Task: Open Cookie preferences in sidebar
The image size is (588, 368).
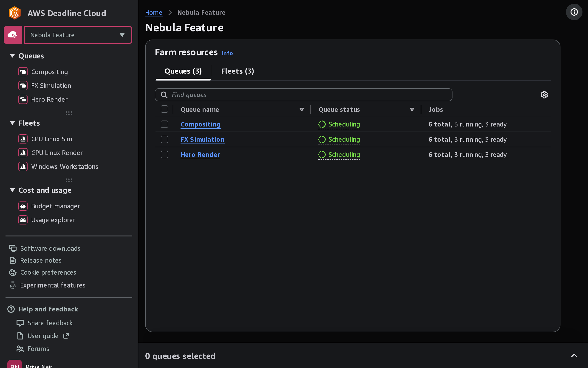Action: point(48,272)
